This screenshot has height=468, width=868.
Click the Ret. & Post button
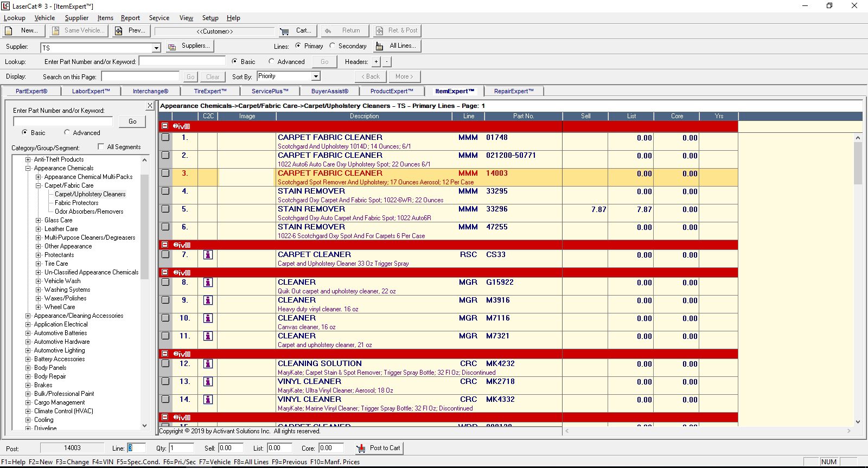coord(397,31)
